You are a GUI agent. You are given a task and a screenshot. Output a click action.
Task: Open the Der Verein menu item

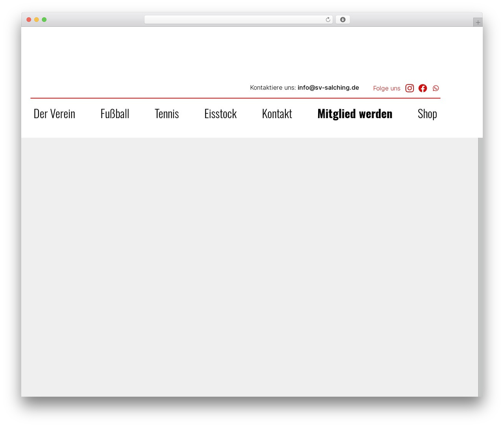pos(54,114)
